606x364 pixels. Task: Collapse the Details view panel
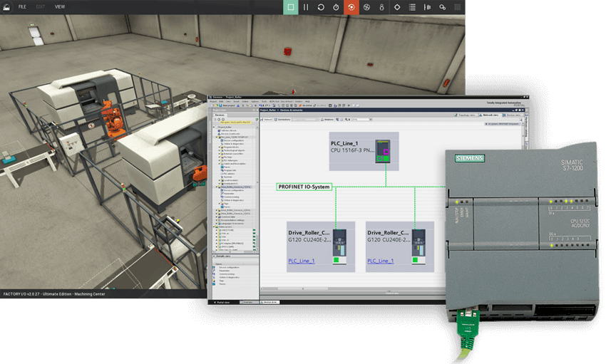[x=214, y=256]
